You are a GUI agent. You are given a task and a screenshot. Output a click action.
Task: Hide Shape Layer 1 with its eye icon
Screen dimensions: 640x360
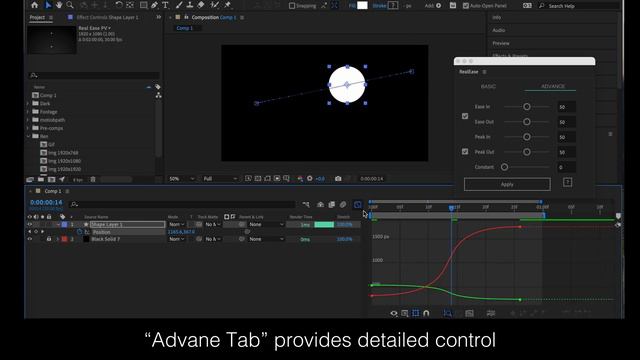[x=29, y=224]
